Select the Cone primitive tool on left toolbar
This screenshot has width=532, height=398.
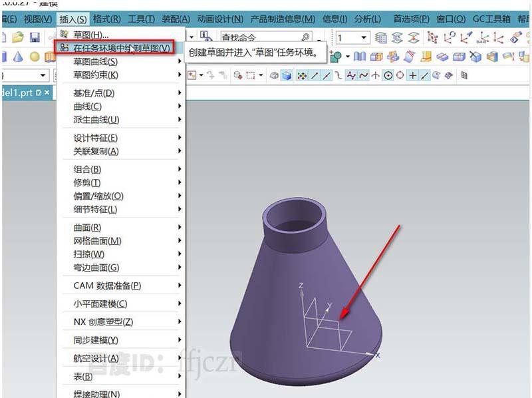[x=18, y=57]
